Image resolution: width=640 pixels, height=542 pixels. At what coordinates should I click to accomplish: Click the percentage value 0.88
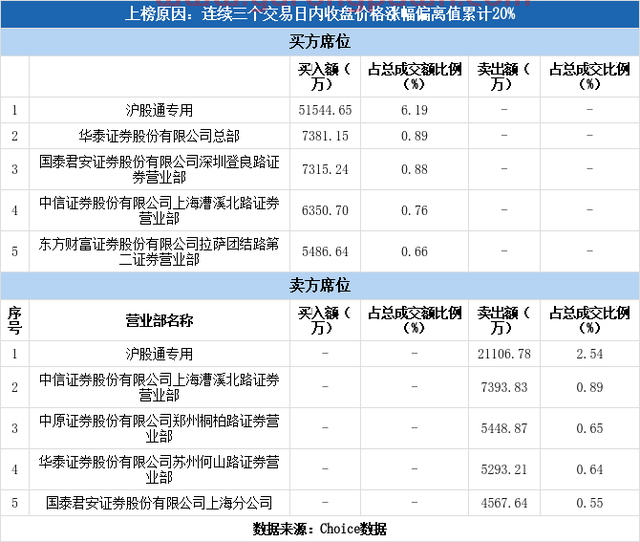tap(414, 169)
